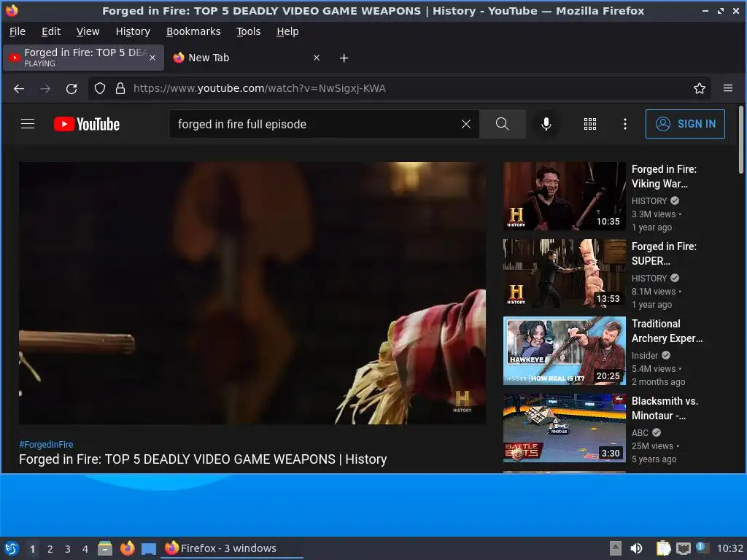Open the YouTube apps grid
This screenshot has width=747, height=560.
tap(589, 124)
